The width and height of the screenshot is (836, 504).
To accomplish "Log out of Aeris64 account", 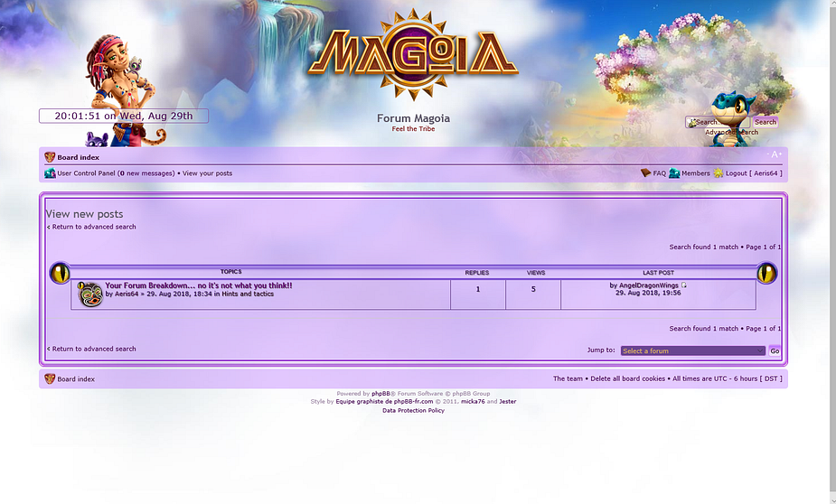I will pos(754,173).
